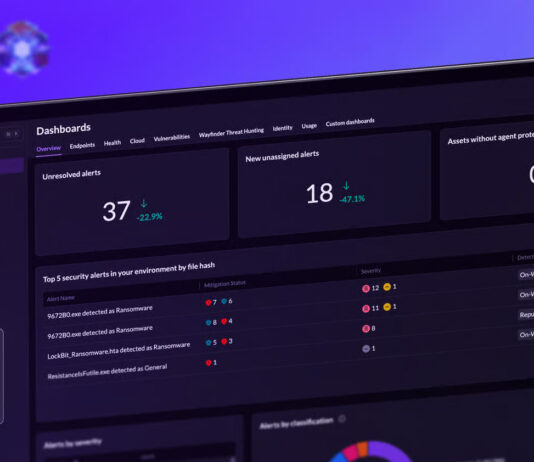Click the info icon beside Alerts by classification
The height and width of the screenshot is (462, 534).
tap(342, 419)
